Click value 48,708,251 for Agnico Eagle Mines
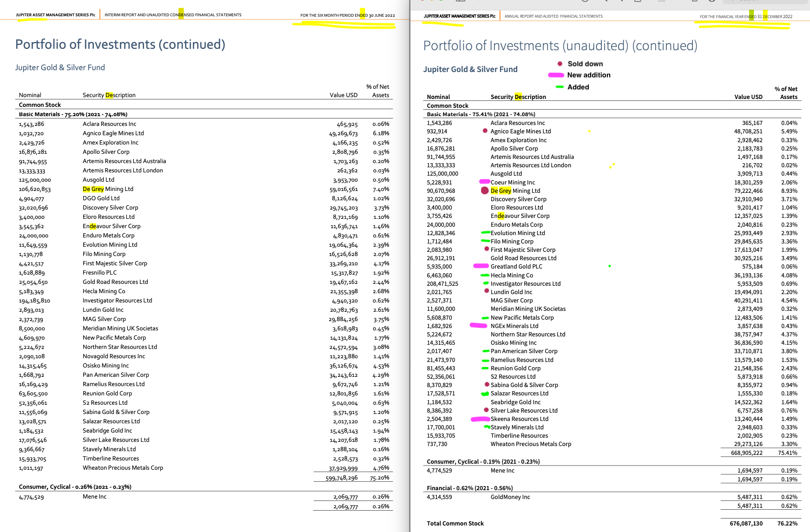The width and height of the screenshot is (810, 532). click(748, 131)
